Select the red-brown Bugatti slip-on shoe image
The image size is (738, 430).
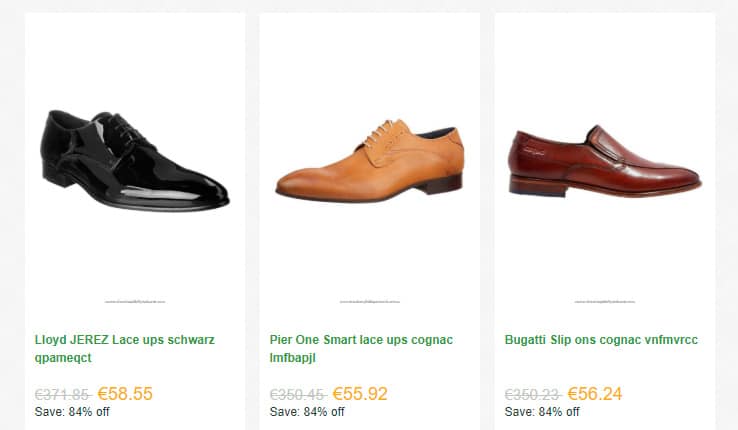tap(604, 161)
